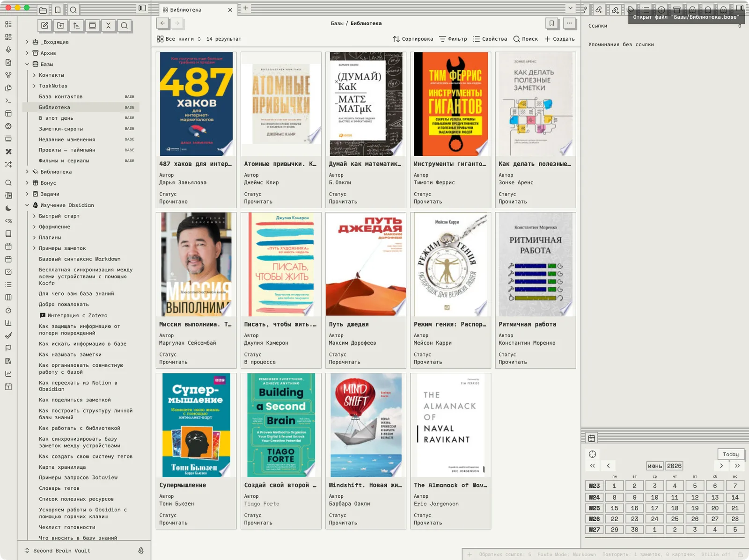Open the line chart ribbon icon
Image resolution: width=749 pixels, height=560 pixels.
coord(8,374)
